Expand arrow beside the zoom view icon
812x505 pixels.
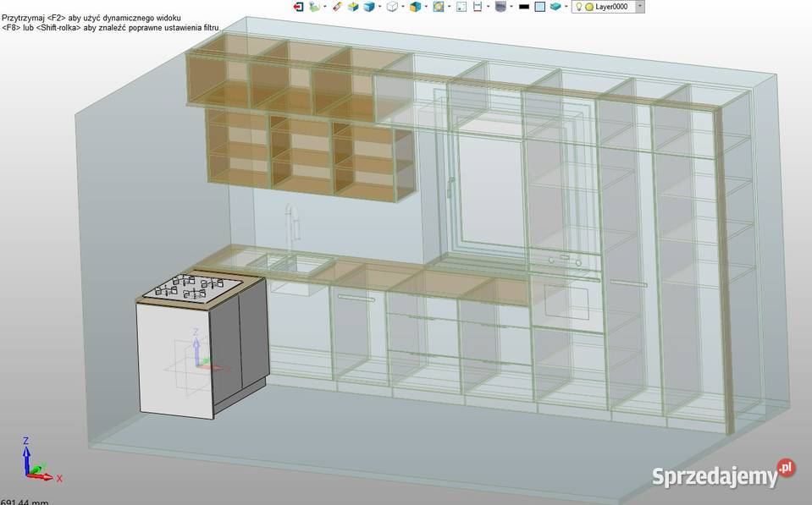(448, 7)
